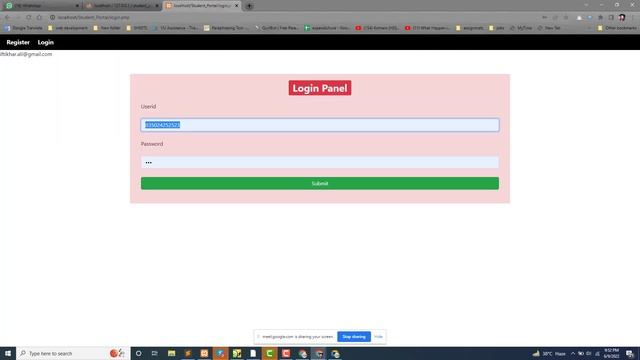Viewport: 640px width, 360px height.
Task: Open second YouTube bookmark What Happen
Action: 427,28
